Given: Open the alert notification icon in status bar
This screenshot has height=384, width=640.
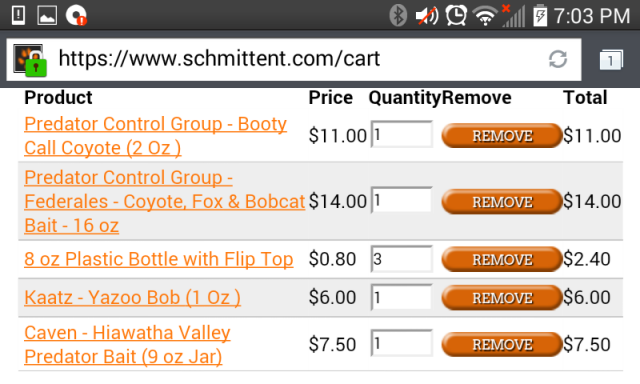Looking at the screenshot, I should [18, 16].
